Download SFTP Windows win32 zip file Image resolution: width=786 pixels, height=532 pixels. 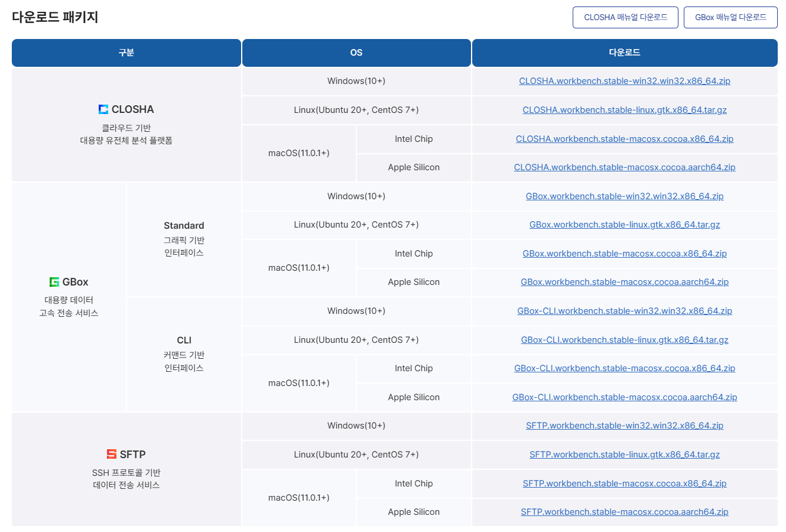point(624,426)
